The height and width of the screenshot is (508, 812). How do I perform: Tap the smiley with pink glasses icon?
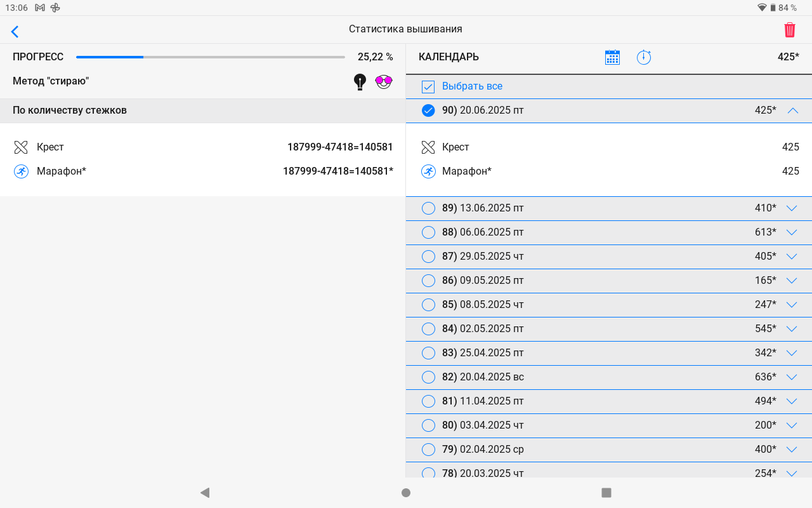pos(384,81)
